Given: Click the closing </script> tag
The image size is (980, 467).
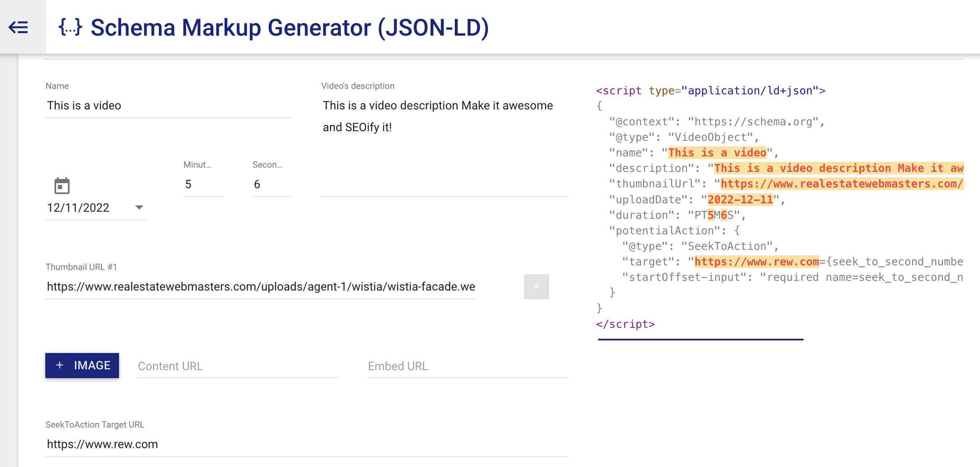Looking at the screenshot, I should [625, 324].
